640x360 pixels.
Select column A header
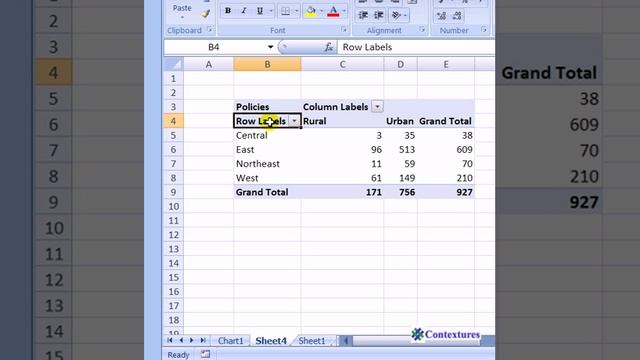click(209, 64)
